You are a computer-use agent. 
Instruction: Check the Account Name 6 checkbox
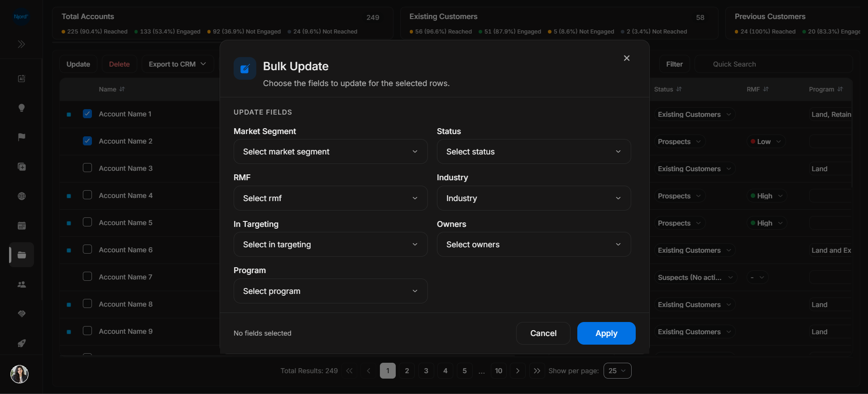87,250
